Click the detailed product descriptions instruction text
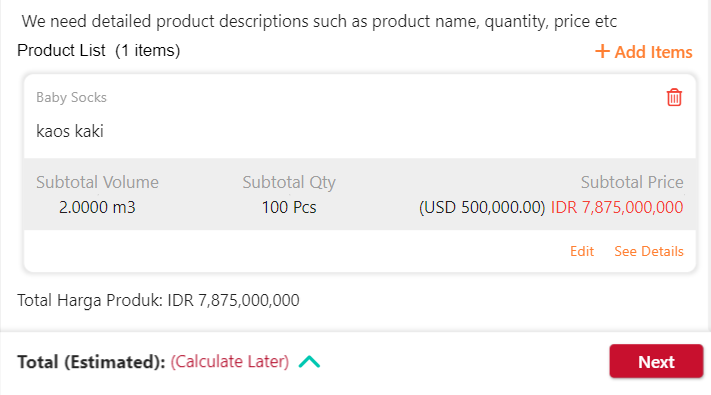711x395 pixels. click(319, 21)
